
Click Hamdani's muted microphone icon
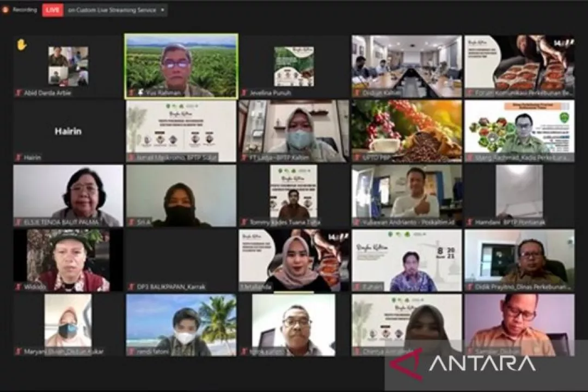(x=470, y=223)
